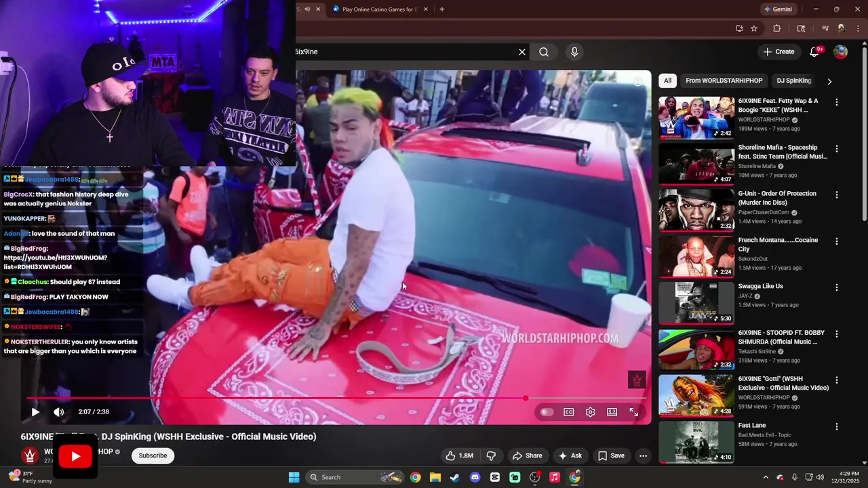Open options for G-Unit Order Of Protection
This screenshot has width=868, height=488.
(x=837, y=195)
